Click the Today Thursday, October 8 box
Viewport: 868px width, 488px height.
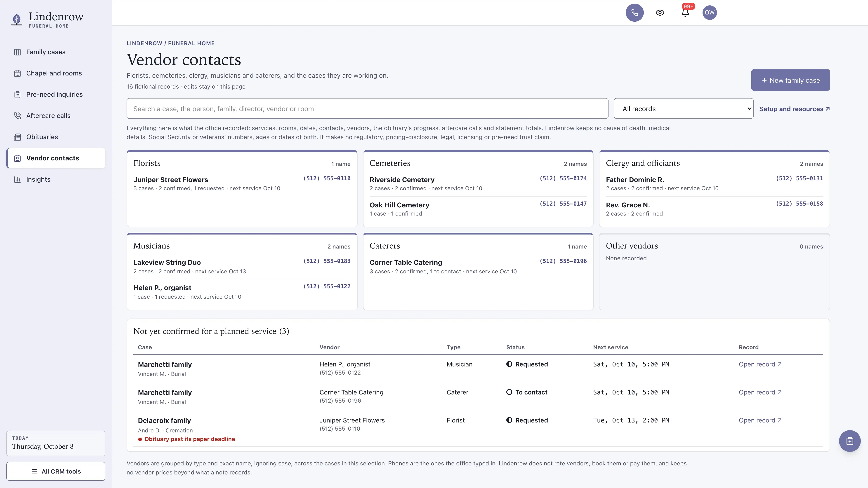click(56, 443)
